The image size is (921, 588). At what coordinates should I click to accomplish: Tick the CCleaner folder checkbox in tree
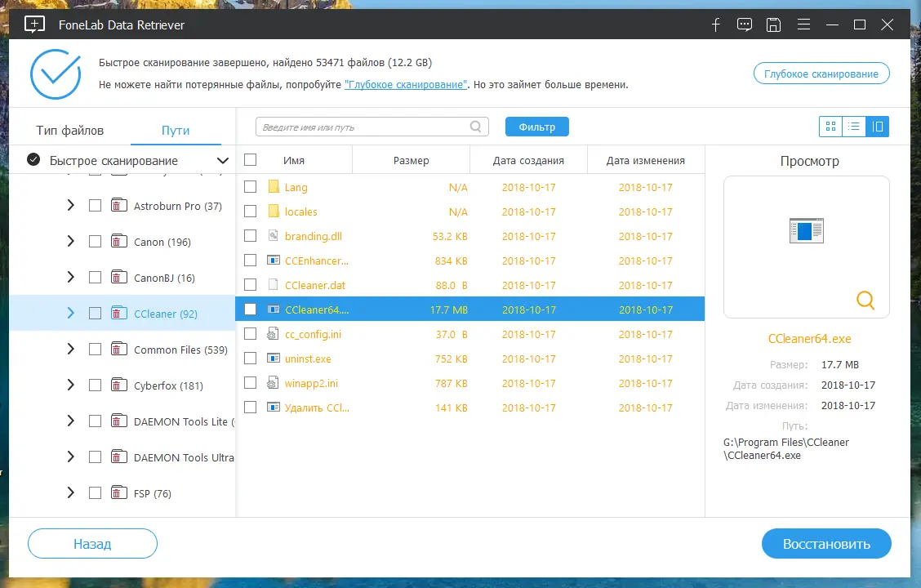(x=96, y=313)
